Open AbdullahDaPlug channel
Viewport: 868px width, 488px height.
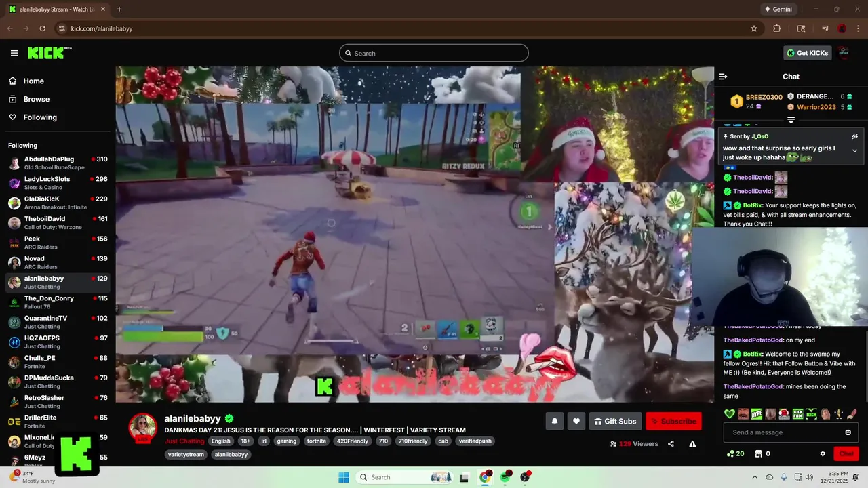[x=58, y=163]
